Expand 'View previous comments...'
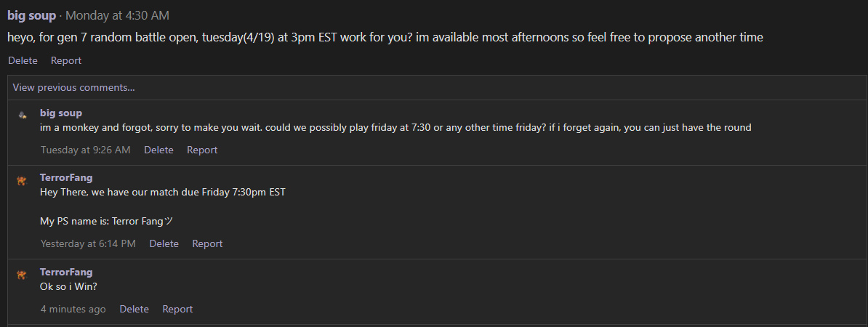Viewport: 868px width, 327px height. click(73, 87)
